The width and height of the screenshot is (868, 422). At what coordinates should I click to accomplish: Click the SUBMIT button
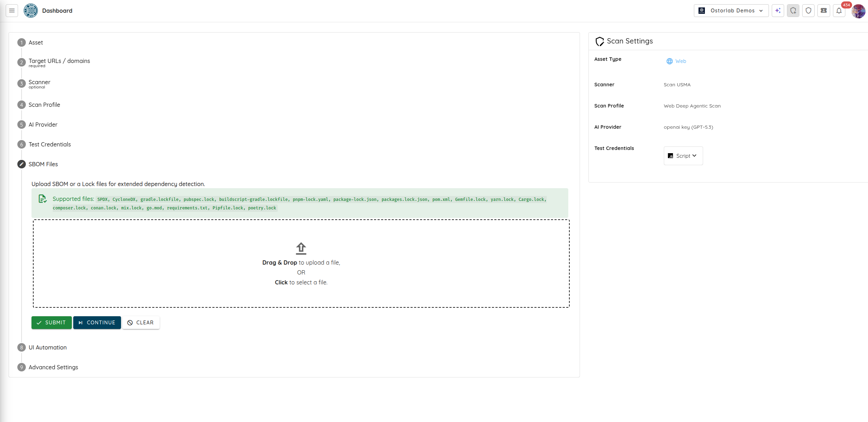51,322
